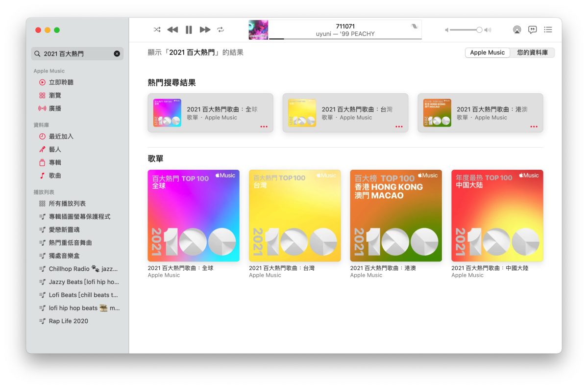Screen dimensions: 588x388
Task: Open 全球 Top 100 playlist cover
Action: pos(194,215)
